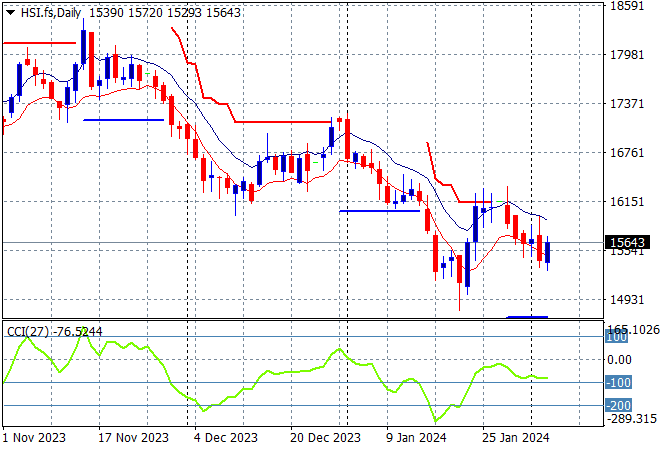Click the 18591 price axis label

click(630, 6)
